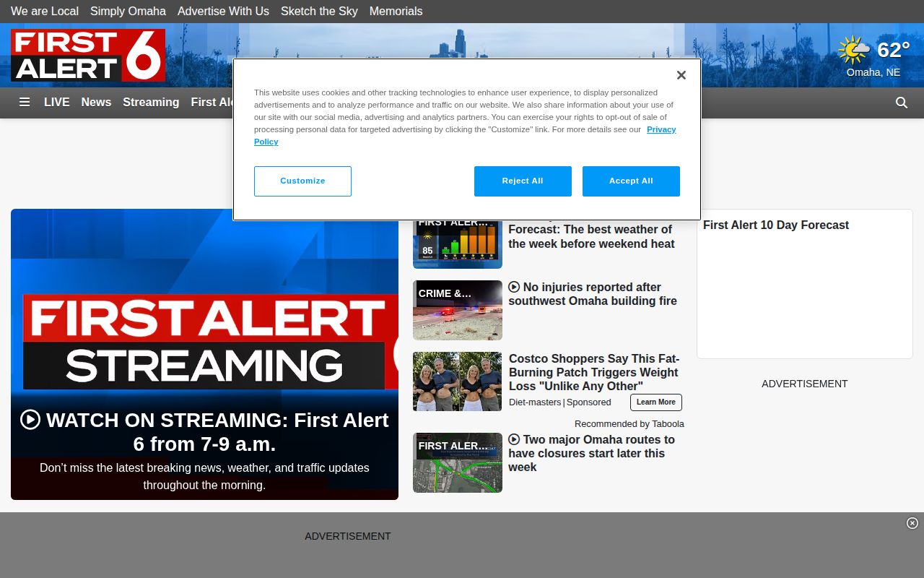The height and width of the screenshot is (578, 924).
Task: Read the best weather of the week forecast
Action: click(x=591, y=237)
